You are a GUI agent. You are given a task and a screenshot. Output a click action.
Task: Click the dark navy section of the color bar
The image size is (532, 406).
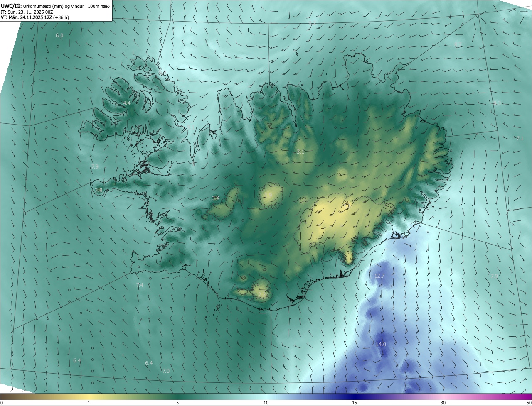tap(355, 396)
